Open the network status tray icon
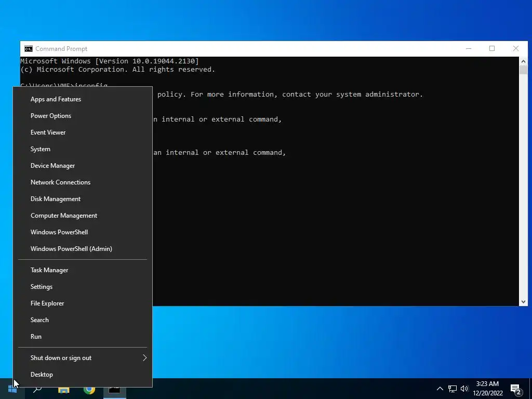The height and width of the screenshot is (399, 532). 453,389
